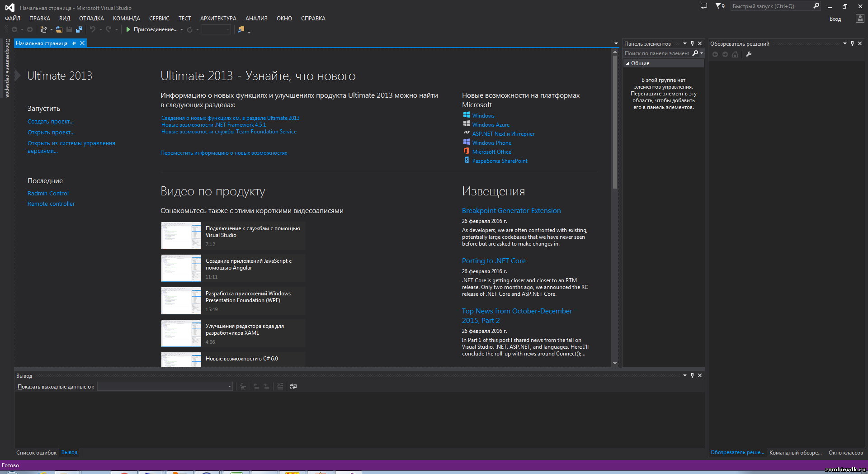Click Открыть проект link
Image resolution: width=868 pixels, height=474 pixels.
click(x=51, y=133)
